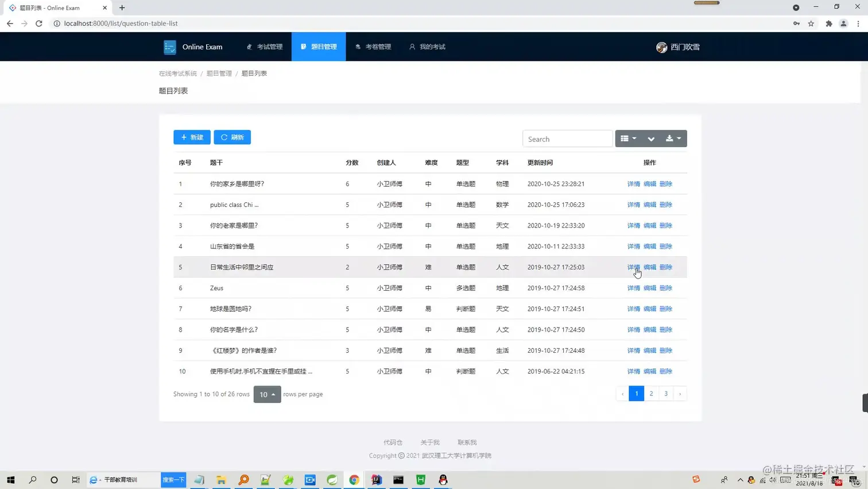The image size is (868, 489).
Task: Open Chrome from the taskbar
Action: pyautogui.click(x=354, y=480)
